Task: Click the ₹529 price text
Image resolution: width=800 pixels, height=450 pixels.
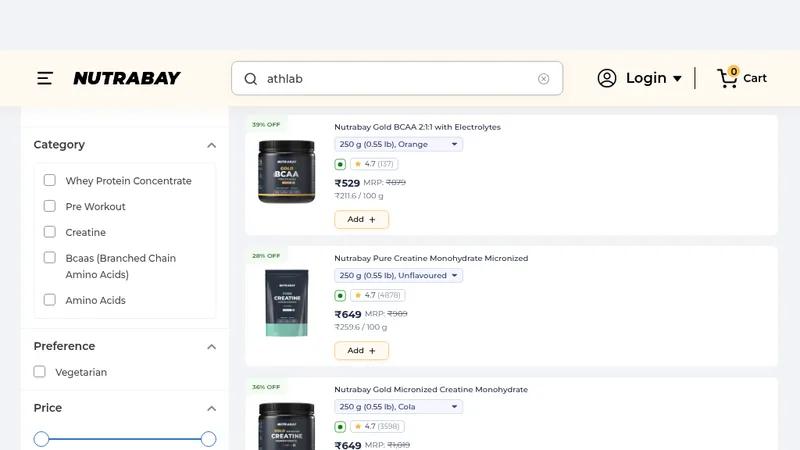Action: click(x=347, y=183)
